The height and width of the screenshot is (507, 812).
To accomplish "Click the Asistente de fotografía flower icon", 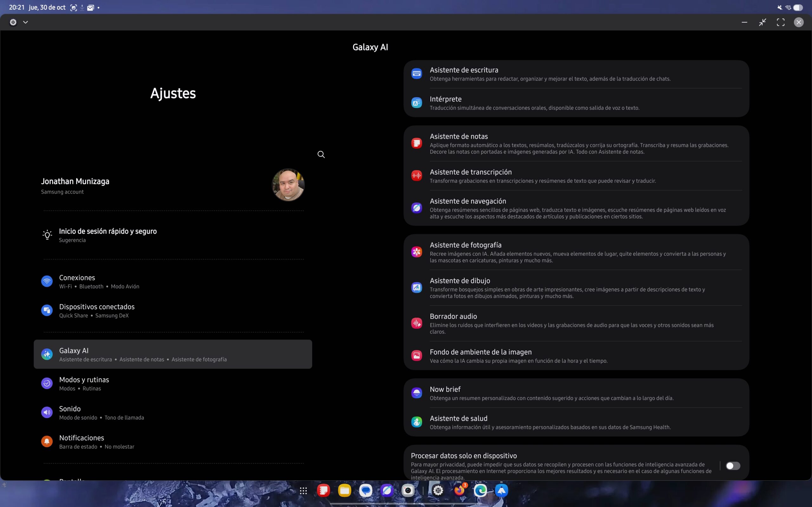I will (416, 252).
